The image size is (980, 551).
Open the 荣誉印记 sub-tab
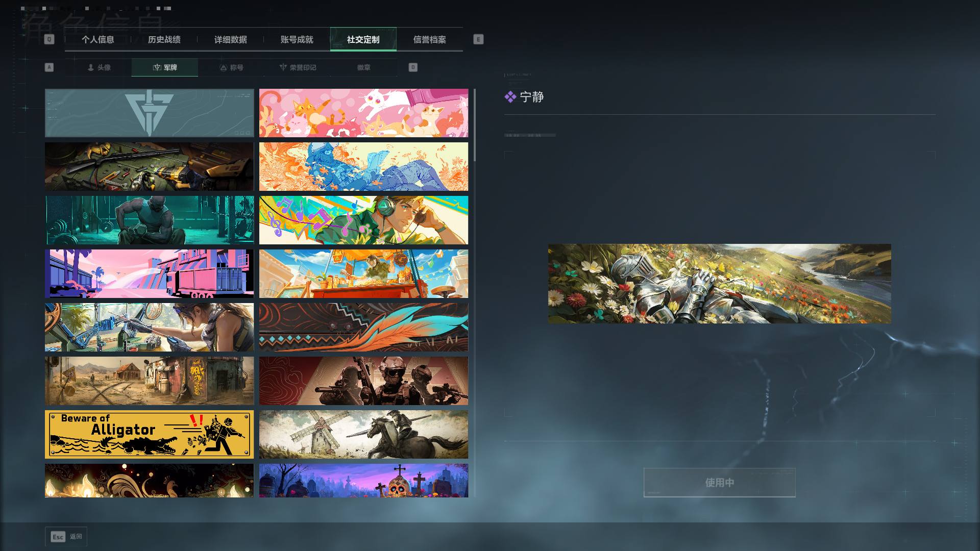pos(298,67)
